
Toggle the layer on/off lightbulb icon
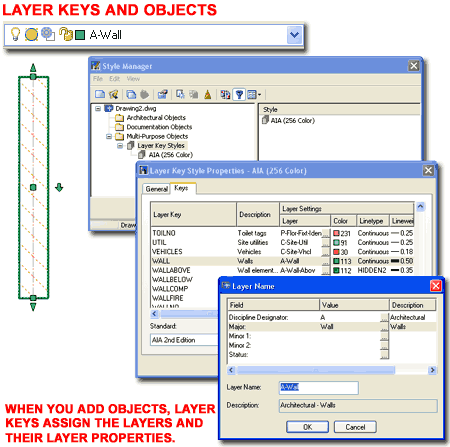[15, 34]
